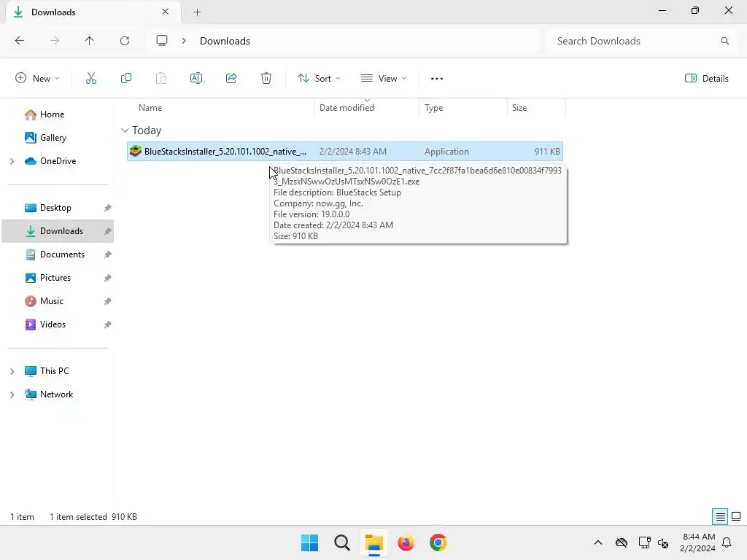Click the breadcrumb chevron before Downloads
The height and width of the screenshot is (560, 747).
click(184, 41)
